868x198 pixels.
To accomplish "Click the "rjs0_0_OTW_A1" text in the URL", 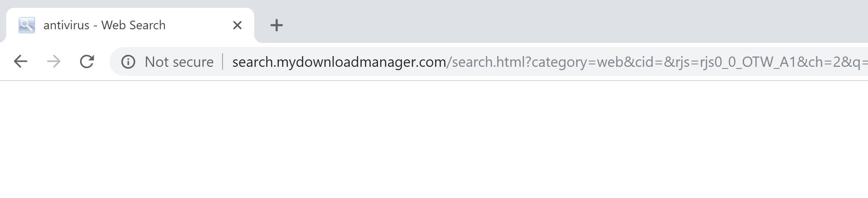I will [x=747, y=62].
